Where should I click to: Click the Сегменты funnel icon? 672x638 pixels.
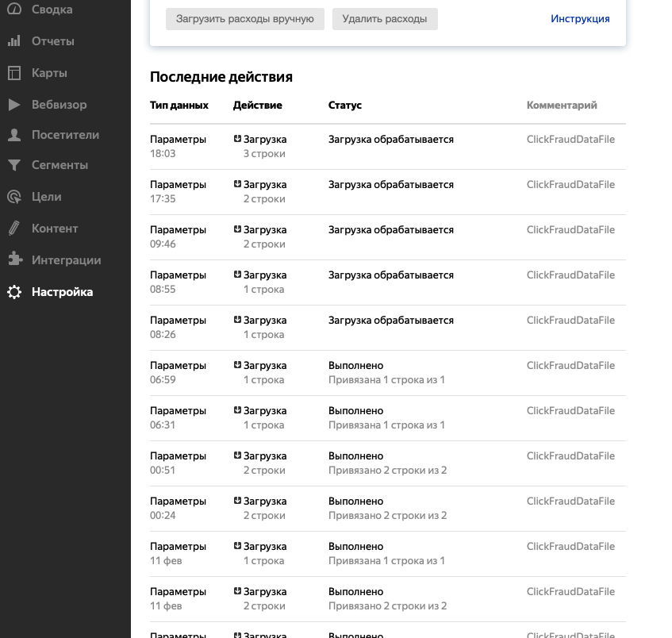click(x=14, y=166)
